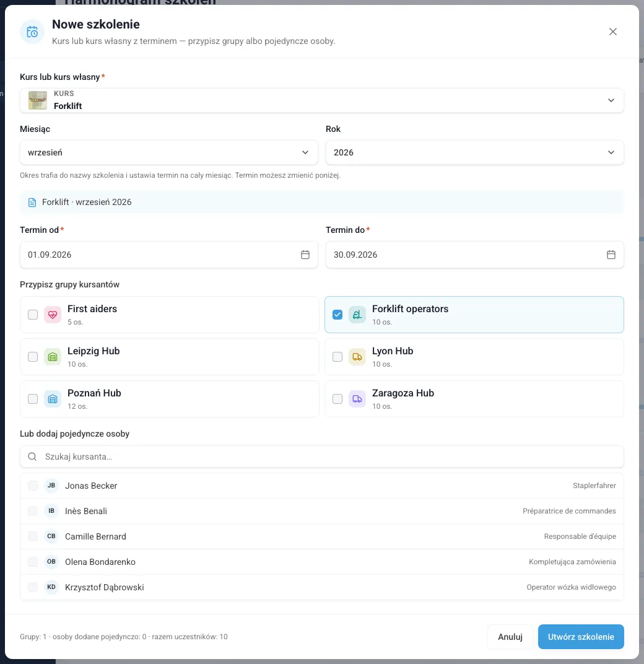This screenshot has height=664, width=644.
Task: Focus the Szukaj kursanta search field
Action: click(x=322, y=456)
